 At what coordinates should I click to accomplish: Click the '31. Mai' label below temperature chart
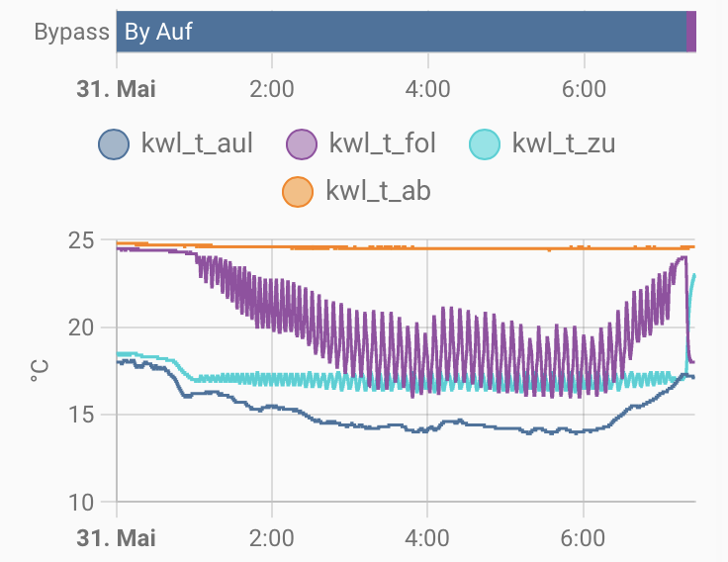[x=116, y=538]
